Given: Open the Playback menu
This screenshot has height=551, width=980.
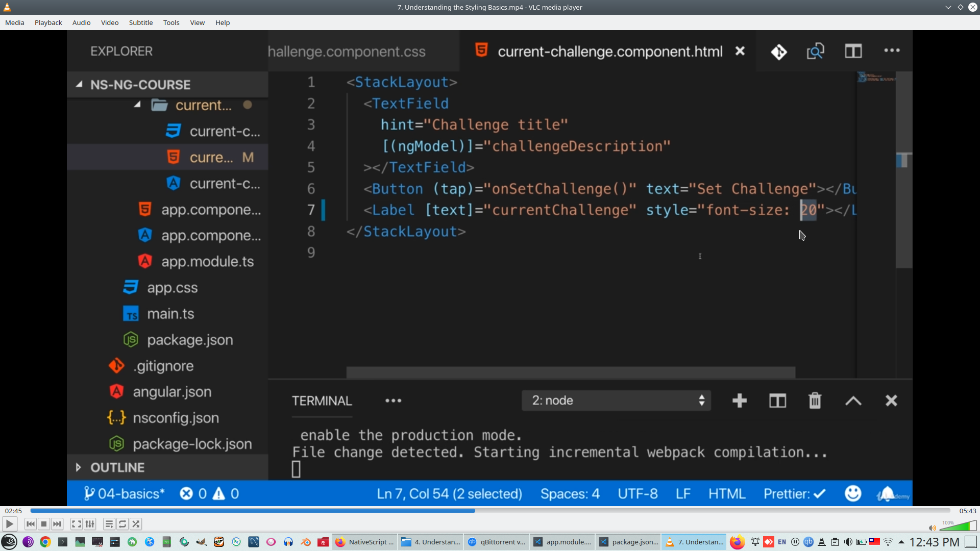Looking at the screenshot, I should [48, 22].
